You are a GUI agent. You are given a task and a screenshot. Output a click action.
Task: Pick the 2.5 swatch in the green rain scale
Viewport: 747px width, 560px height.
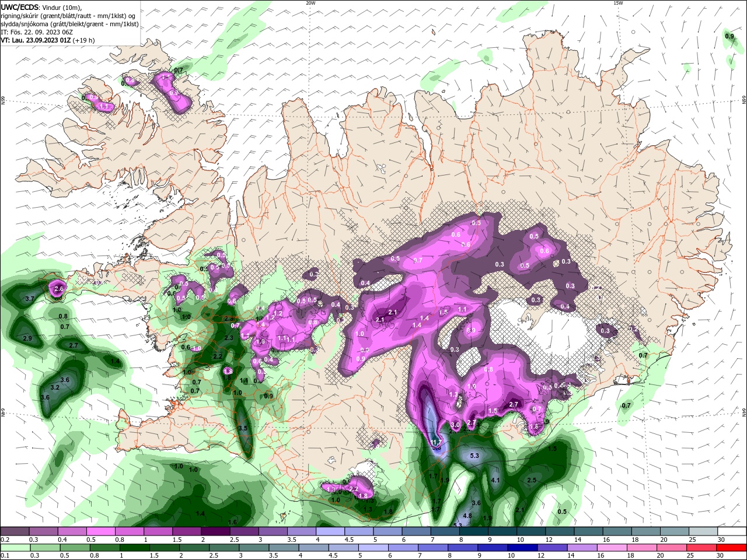click(224, 548)
